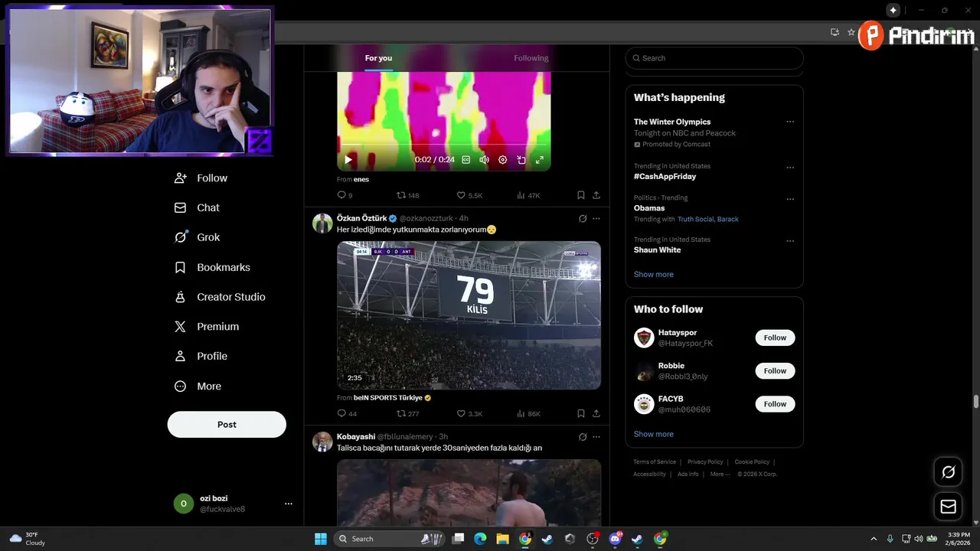Repost the enes video post with 148

point(407,195)
